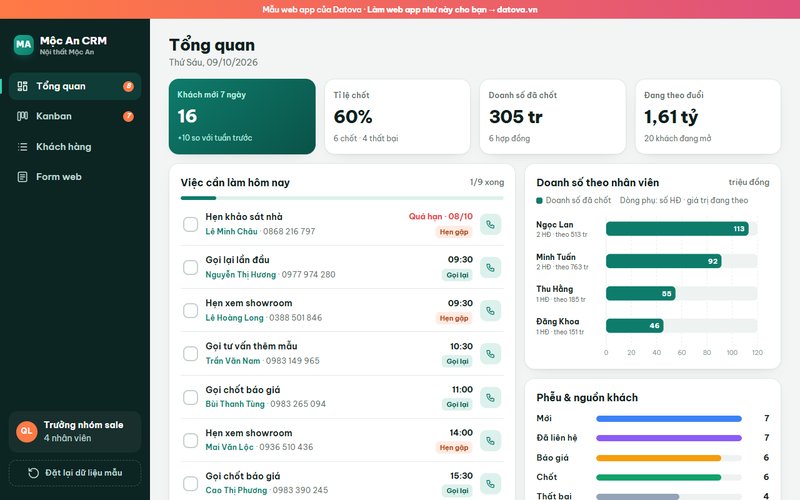This screenshot has width=800, height=500.
Task: Click Ngọc Lan's 113 revenue bar
Action: (x=677, y=229)
